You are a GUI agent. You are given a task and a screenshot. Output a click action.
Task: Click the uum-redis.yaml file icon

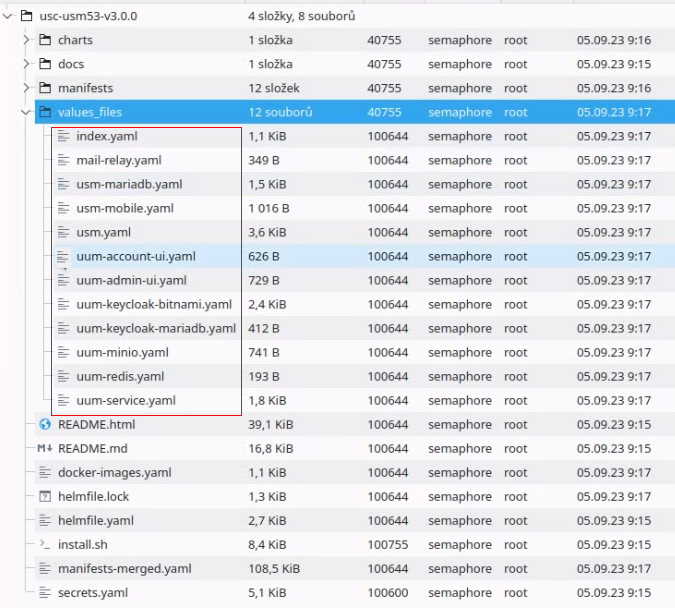[x=63, y=377]
